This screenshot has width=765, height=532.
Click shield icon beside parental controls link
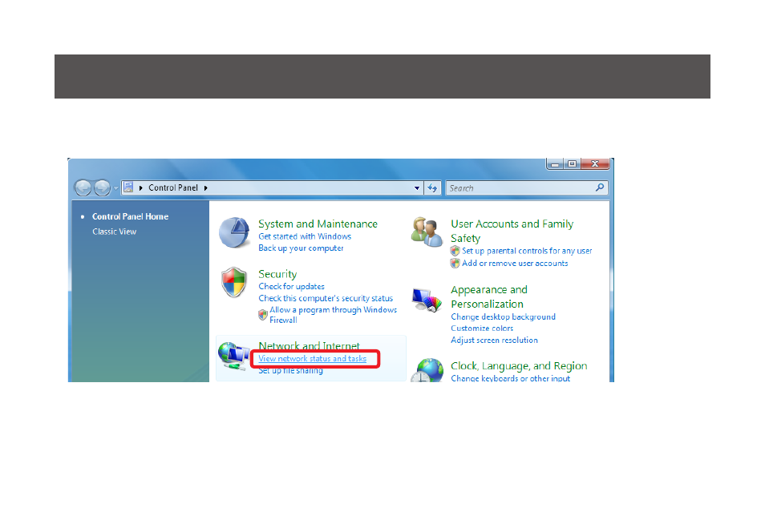click(455, 251)
